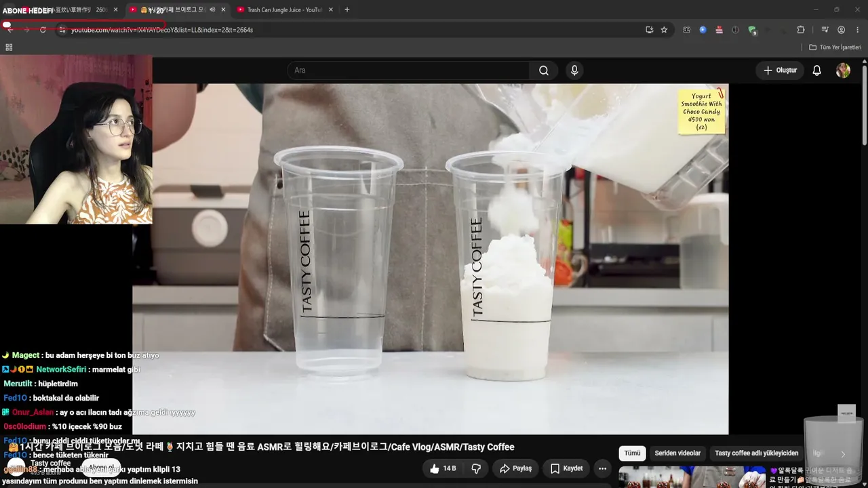Search YouTube with the magnifier button
Image resolution: width=868 pixels, height=488 pixels.
tap(544, 70)
